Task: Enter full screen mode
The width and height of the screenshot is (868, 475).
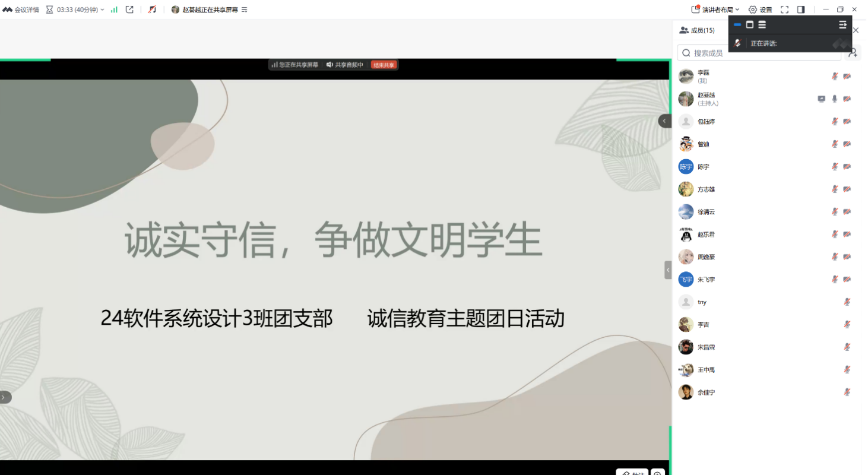Action: [x=784, y=9]
